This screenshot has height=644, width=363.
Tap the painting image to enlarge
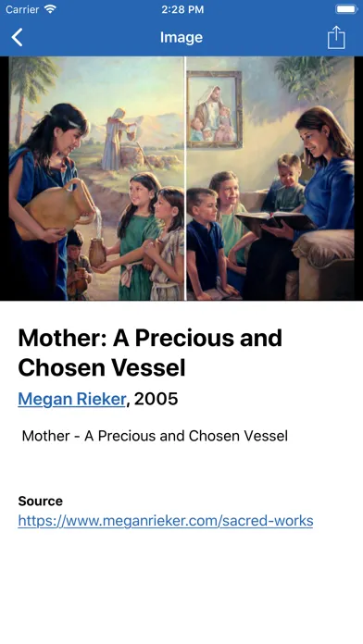[x=181, y=179]
